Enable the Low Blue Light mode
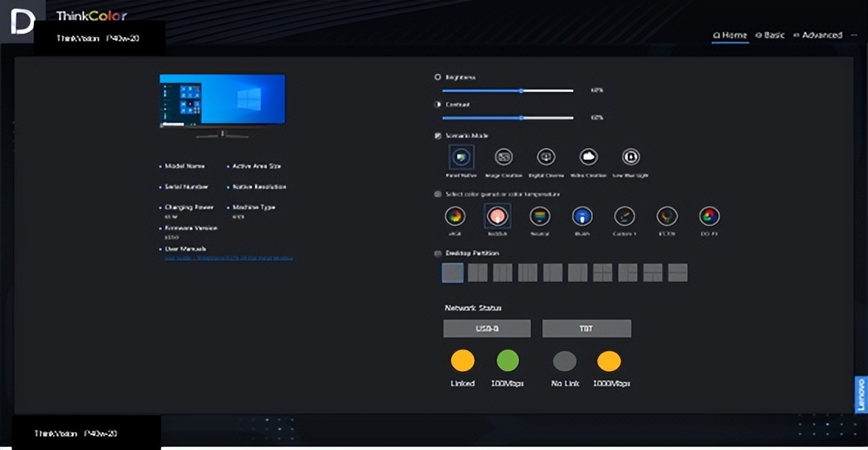This screenshot has width=868, height=450. (x=630, y=157)
